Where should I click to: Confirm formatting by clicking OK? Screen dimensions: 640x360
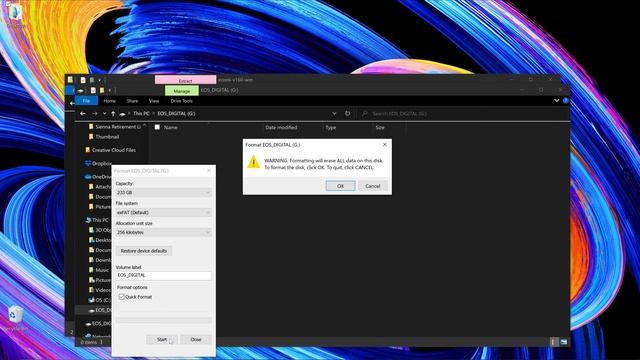pos(340,186)
